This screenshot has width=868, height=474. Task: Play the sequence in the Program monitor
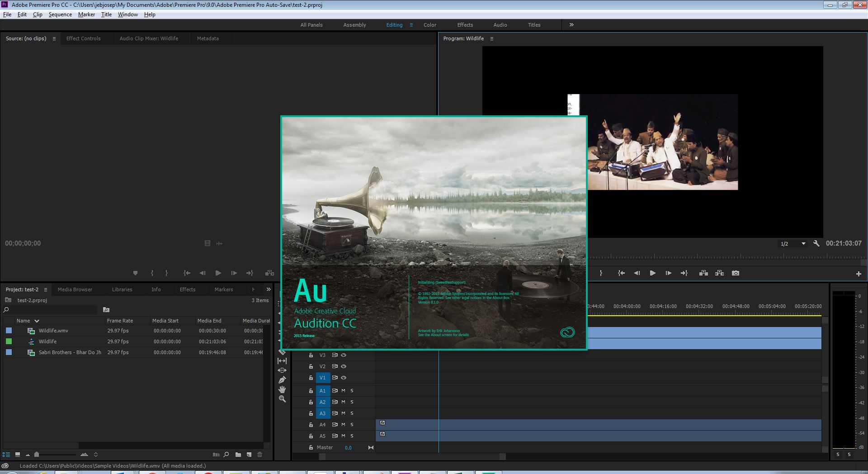(x=653, y=273)
